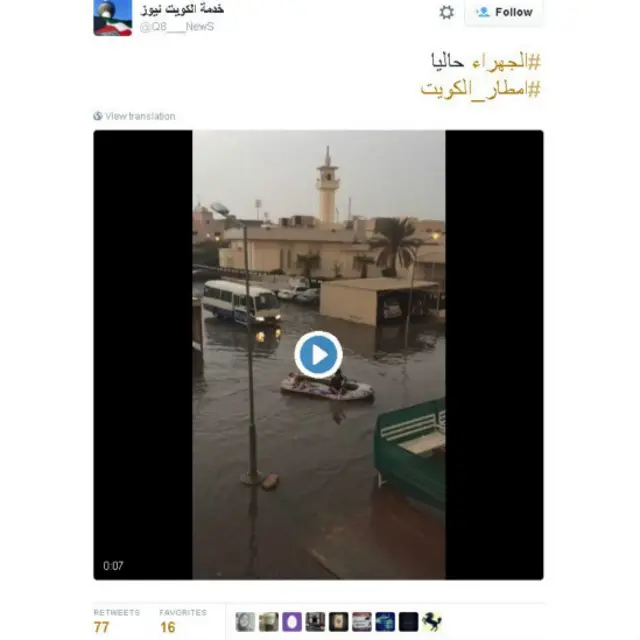Screen dimensions: 640x640
Task: Open first gray retweeter avatar
Action: point(245,622)
